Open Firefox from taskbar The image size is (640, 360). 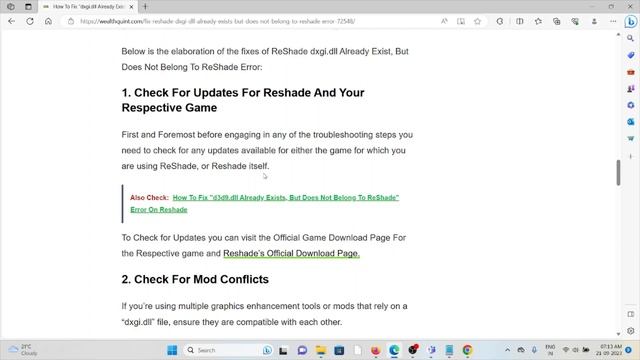376,350
